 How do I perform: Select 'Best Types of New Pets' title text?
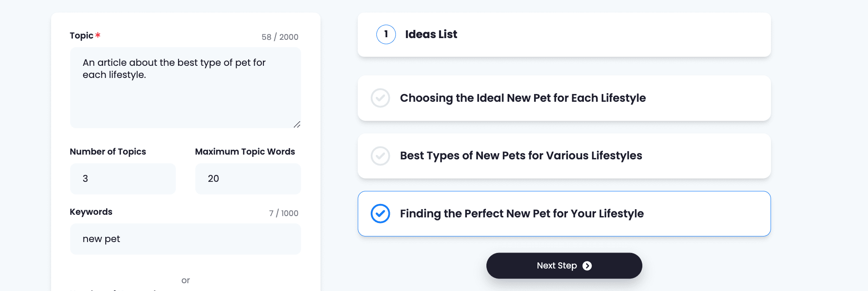(521, 156)
